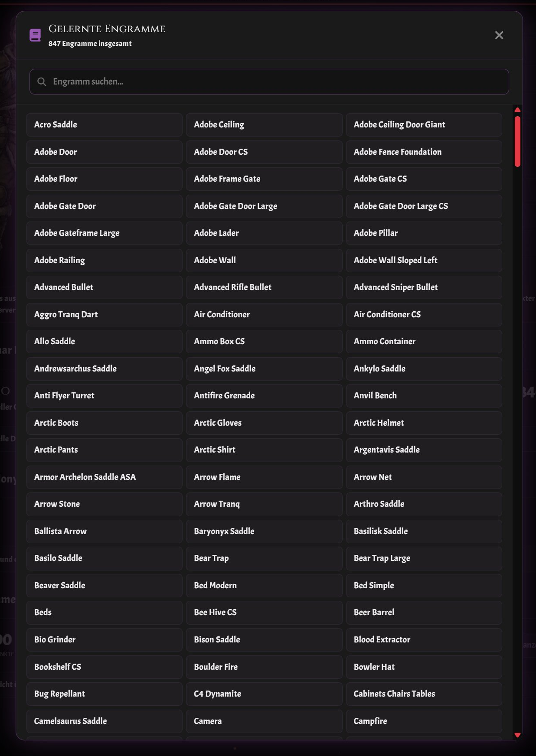Select the Anvil Bench engram
536x756 pixels.
tap(424, 396)
